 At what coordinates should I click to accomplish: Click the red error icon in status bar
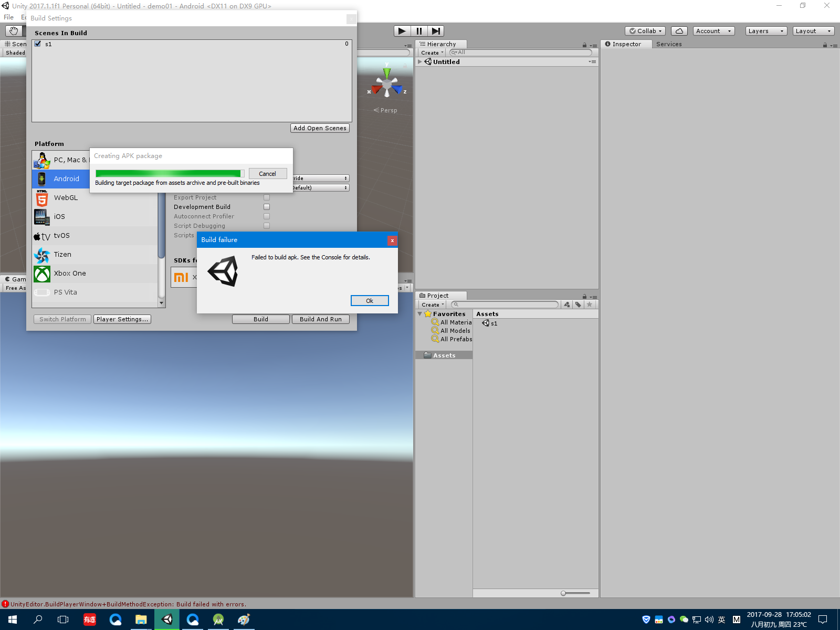5,604
